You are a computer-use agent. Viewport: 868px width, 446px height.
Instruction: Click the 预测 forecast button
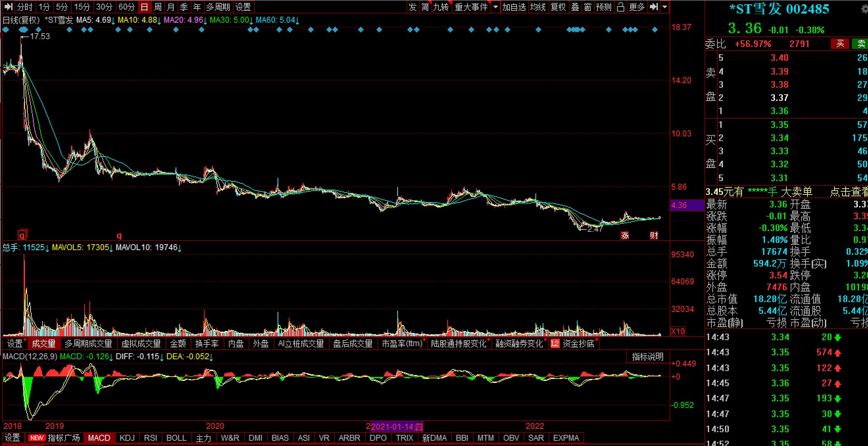point(604,7)
